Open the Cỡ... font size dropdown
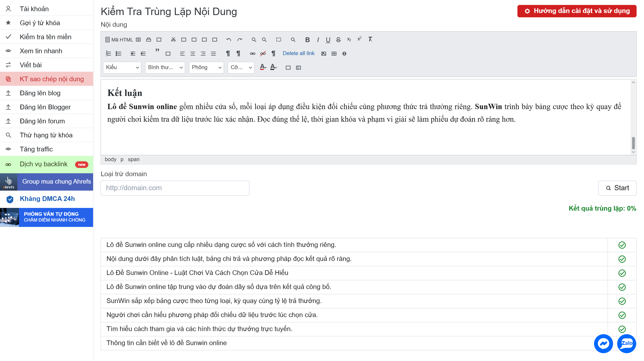Viewport: 644px width, 361px height. pos(241,67)
